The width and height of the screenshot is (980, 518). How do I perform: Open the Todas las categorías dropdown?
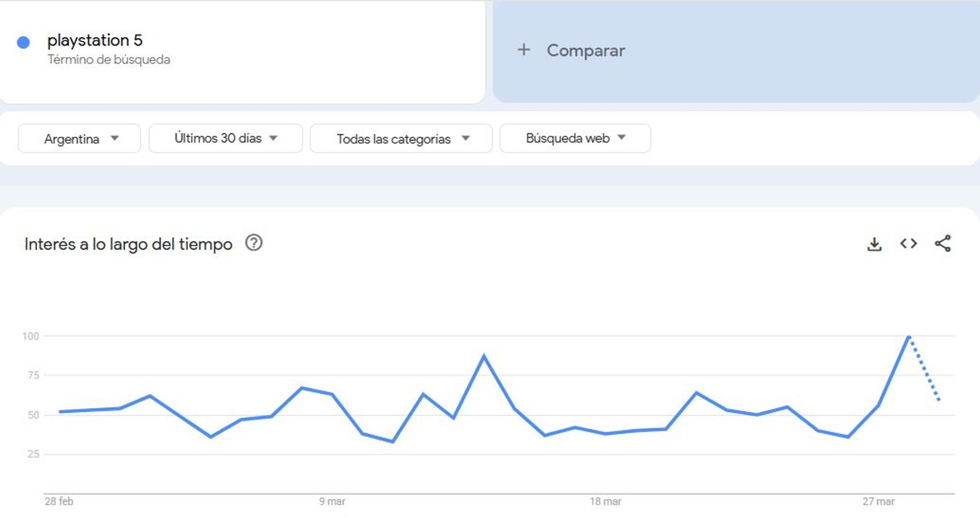pyautogui.click(x=401, y=138)
